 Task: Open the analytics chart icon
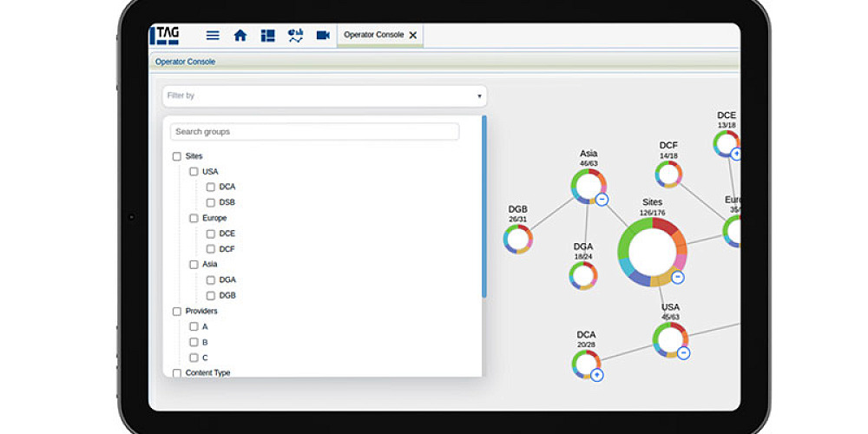click(295, 36)
